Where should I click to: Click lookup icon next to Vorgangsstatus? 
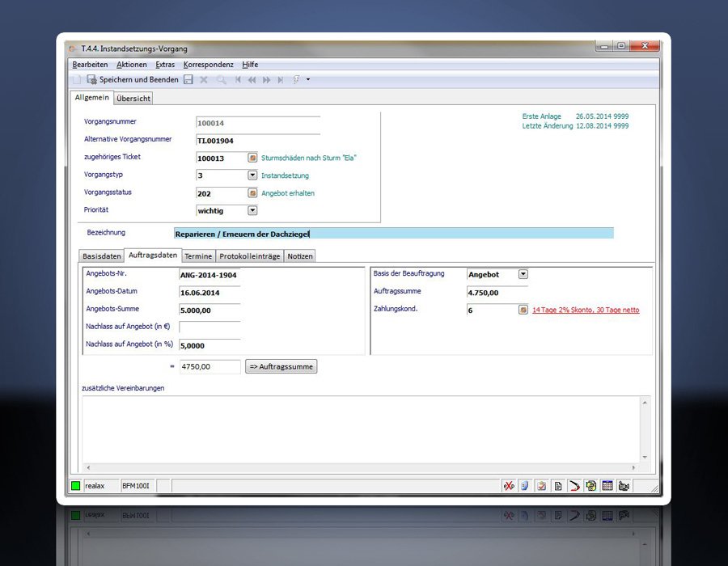(252, 193)
